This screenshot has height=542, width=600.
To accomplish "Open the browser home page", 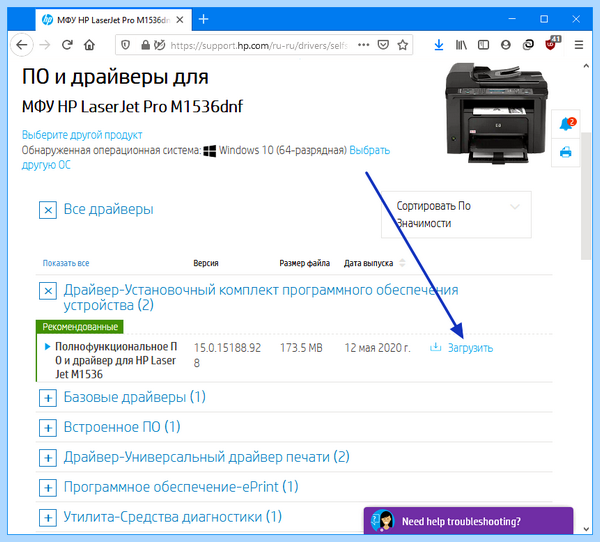I will click(90, 45).
